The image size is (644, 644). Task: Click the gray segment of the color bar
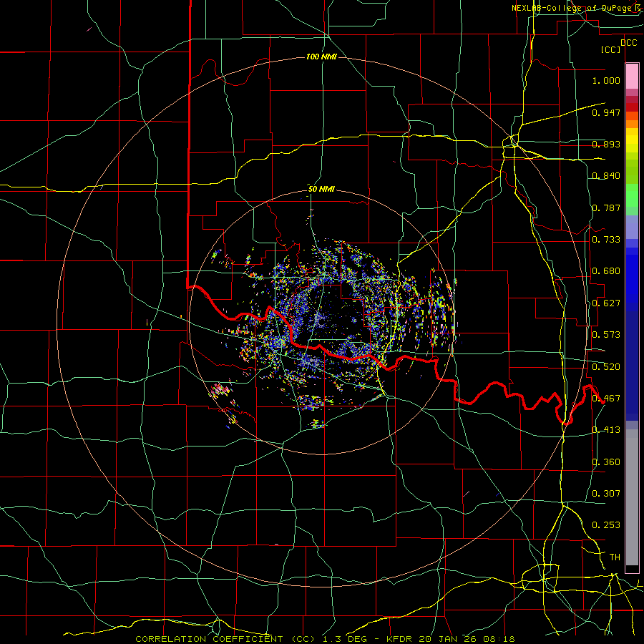(632, 497)
